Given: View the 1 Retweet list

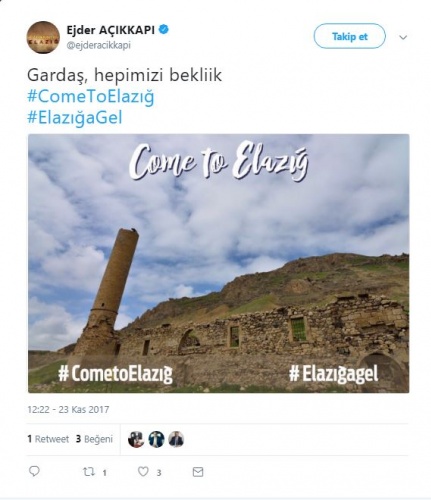Looking at the screenshot, I should click(x=48, y=439).
